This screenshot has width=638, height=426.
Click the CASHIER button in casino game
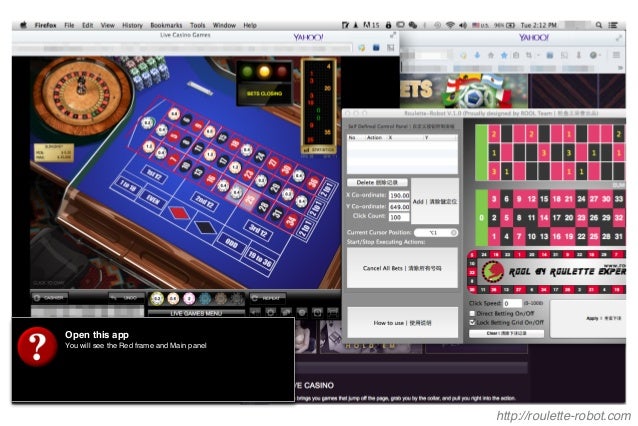(x=50, y=298)
